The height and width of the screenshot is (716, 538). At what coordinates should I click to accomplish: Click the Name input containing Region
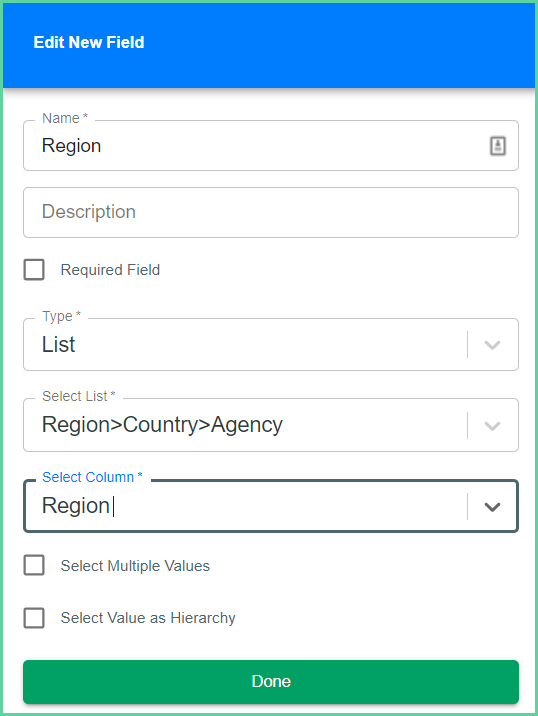tap(271, 146)
